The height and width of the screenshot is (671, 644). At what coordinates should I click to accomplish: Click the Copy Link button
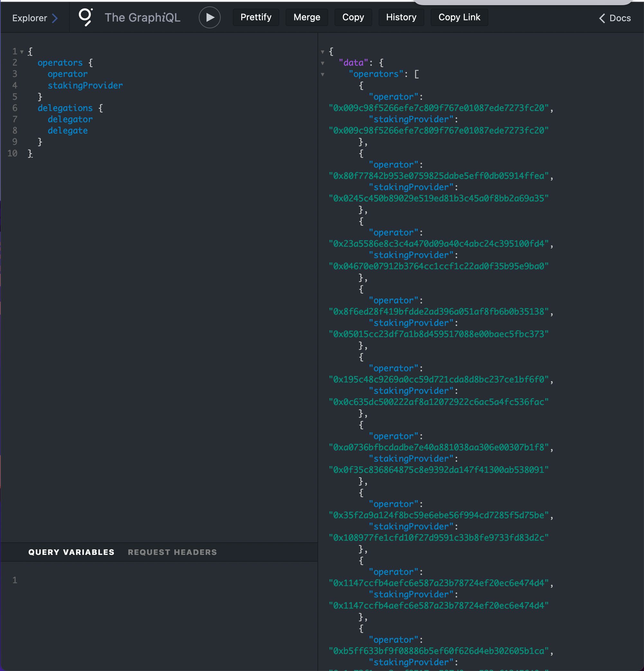click(x=459, y=17)
